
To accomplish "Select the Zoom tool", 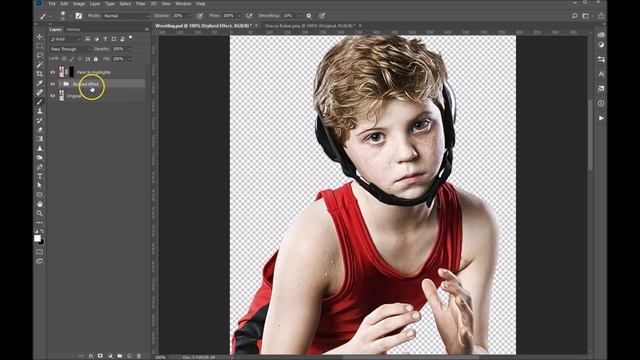I will tap(40, 213).
